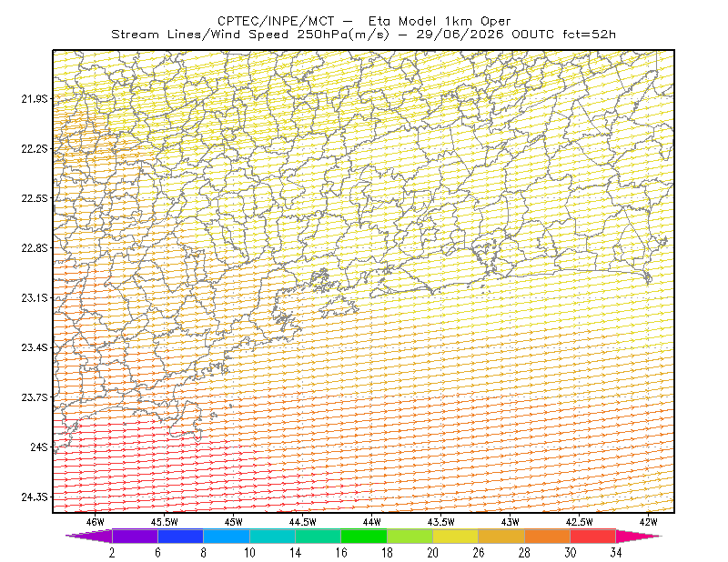This screenshot has height=562, width=728.
Task: Click the colorbar value label 16
Action: [341, 553]
